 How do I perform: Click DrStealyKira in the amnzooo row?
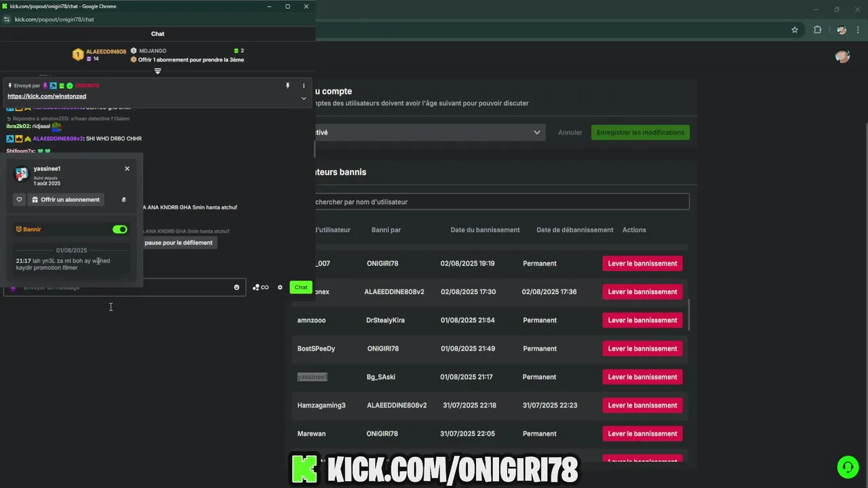[x=385, y=321]
